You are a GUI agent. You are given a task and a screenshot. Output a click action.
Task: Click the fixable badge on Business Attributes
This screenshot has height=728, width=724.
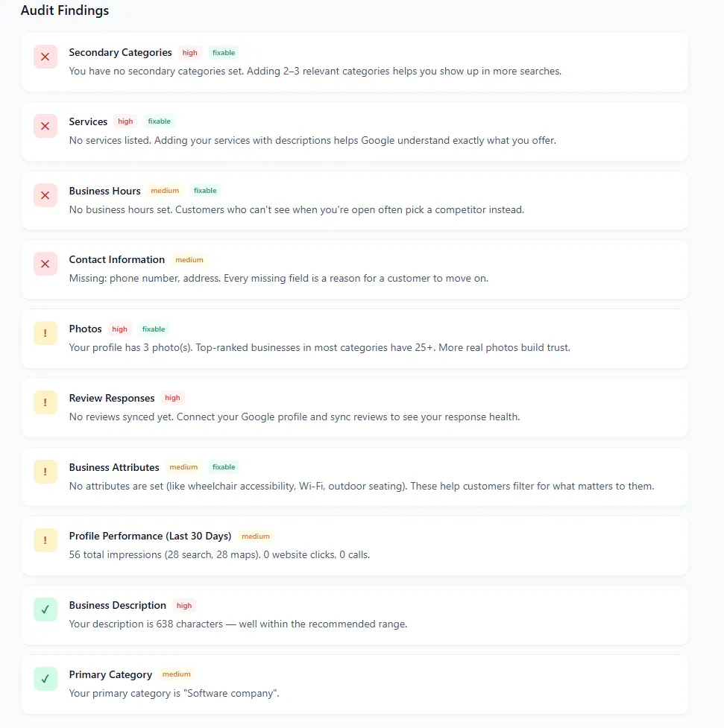(x=224, y=466)
